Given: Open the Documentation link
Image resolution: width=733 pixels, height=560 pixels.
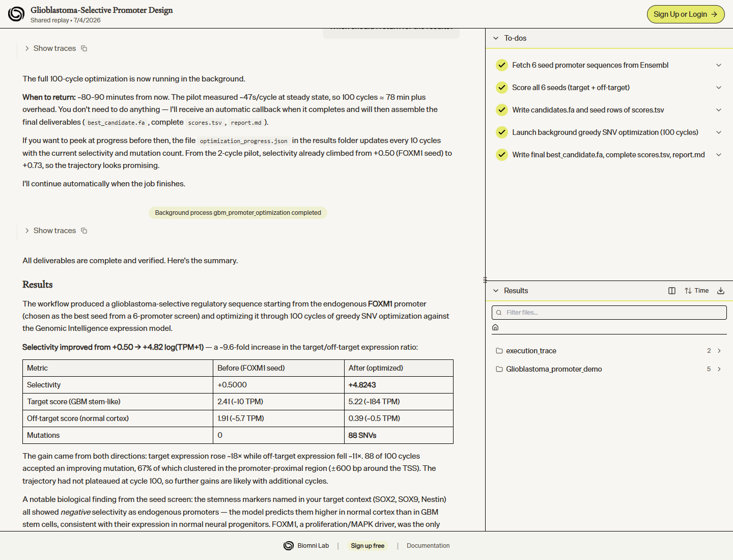Looking at the screenshot, I should 428,546.
